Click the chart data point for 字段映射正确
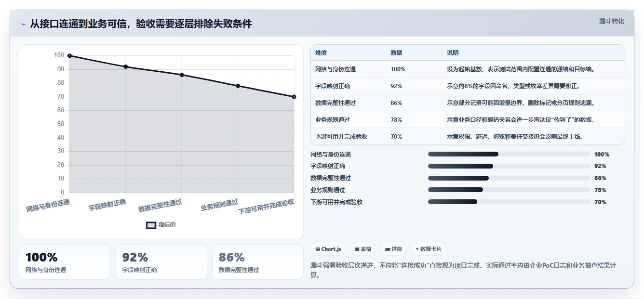 [126, 67]
